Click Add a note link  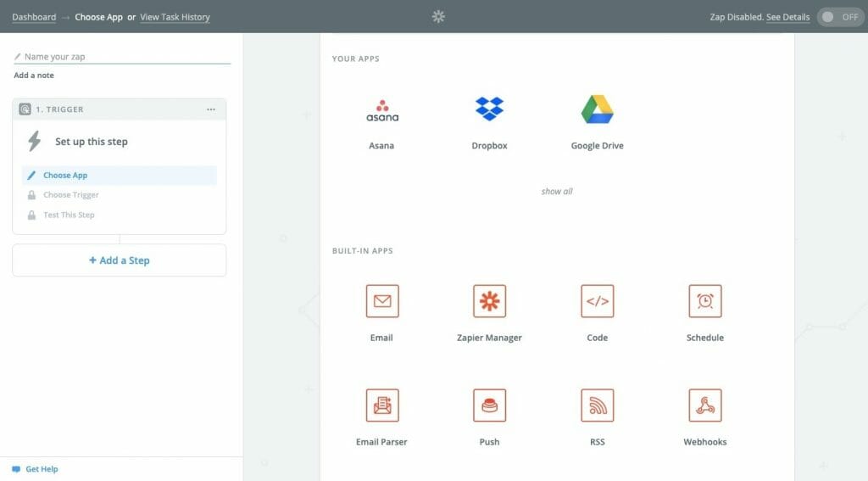click(34, 76)
